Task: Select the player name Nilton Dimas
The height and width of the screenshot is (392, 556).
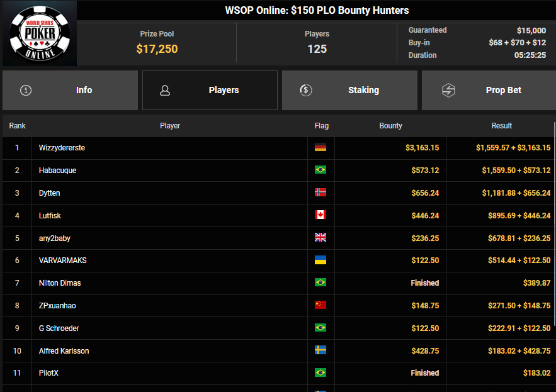Action: pyautogui.click(x=60, y=283)
